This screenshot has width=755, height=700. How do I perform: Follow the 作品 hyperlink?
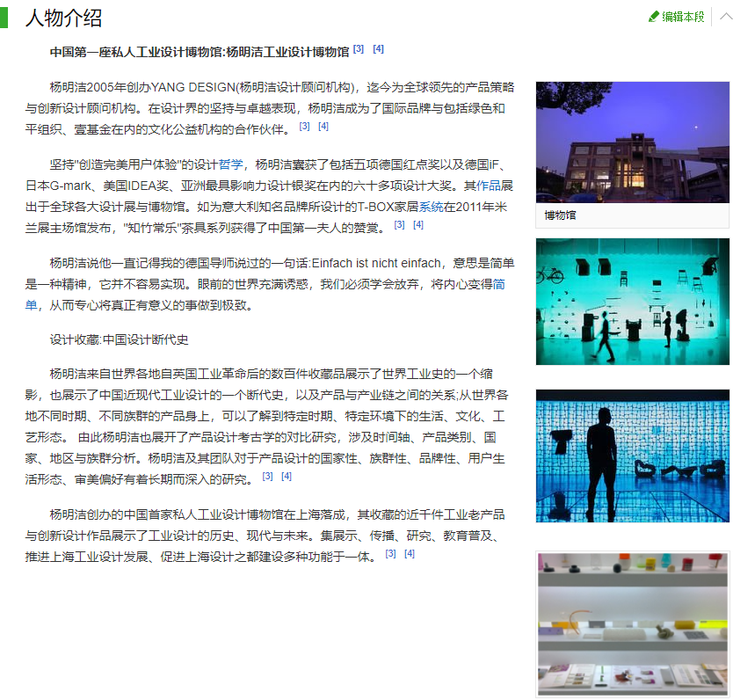[489, 186]
